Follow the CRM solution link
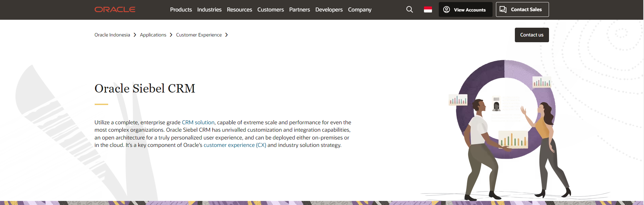This screenshot has width=644, height=205. (198, 122)
